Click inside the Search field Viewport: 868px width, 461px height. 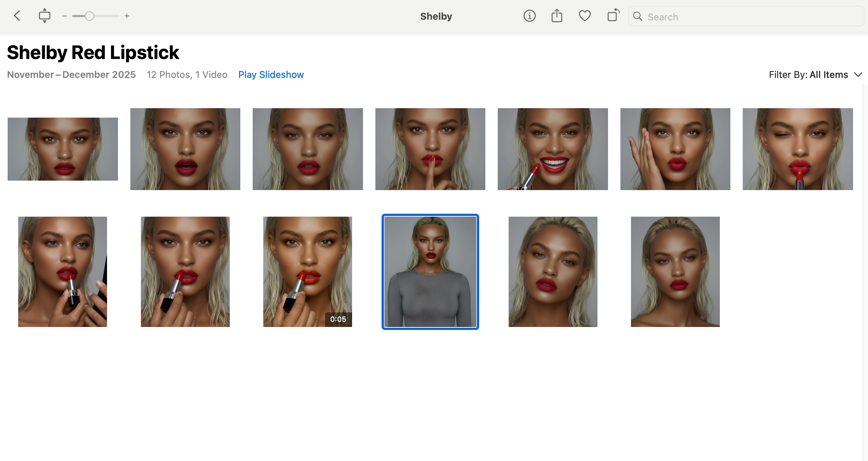point(728,16)
